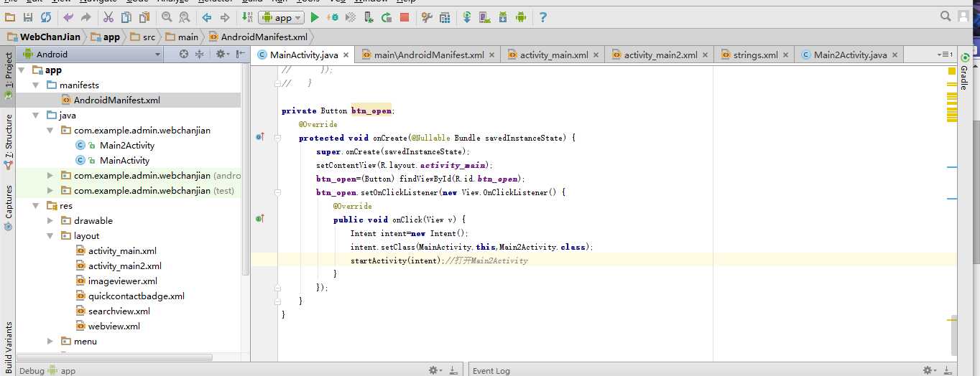Screen dimensions: 980x376
Task: Collapse the manifests folder
Action: click(36, 85)
